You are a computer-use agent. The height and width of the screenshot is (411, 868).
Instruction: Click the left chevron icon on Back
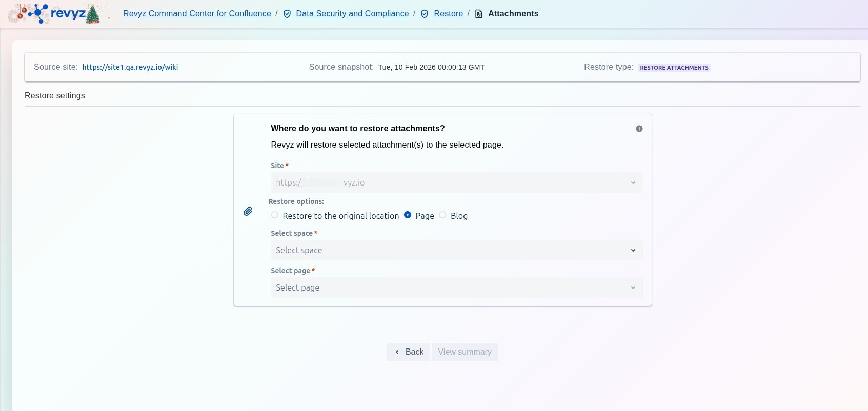click(397, 352)
